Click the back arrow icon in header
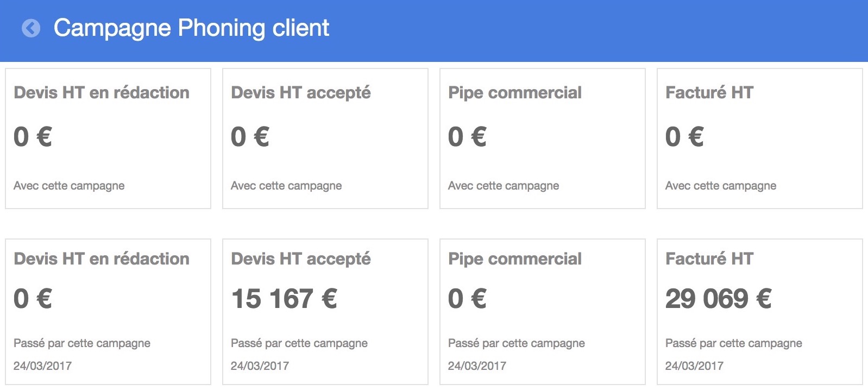Screen dimensions: 868x390 tap(31, 28)
